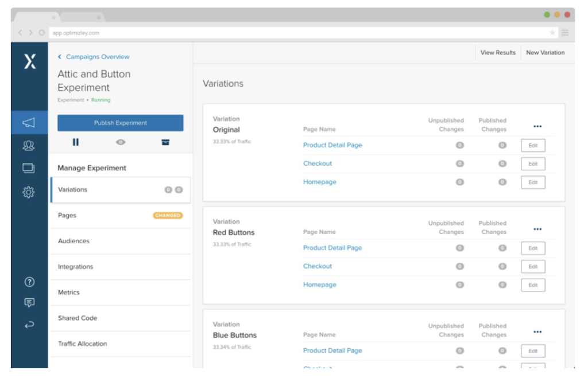Screen dimensions: 588x378
Task: Click the Original variation name
Action: point(226,130)
